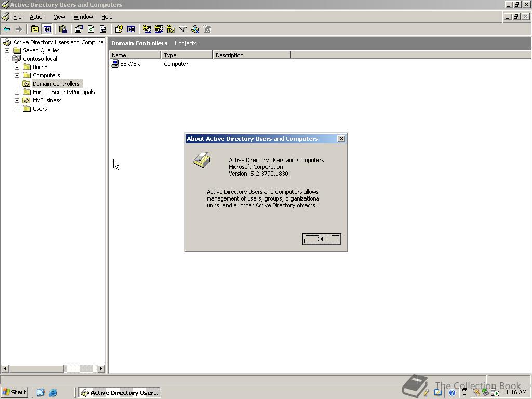532x399 pixels.
Task: Open the Start menu
Action: click(x=14, y=392)
